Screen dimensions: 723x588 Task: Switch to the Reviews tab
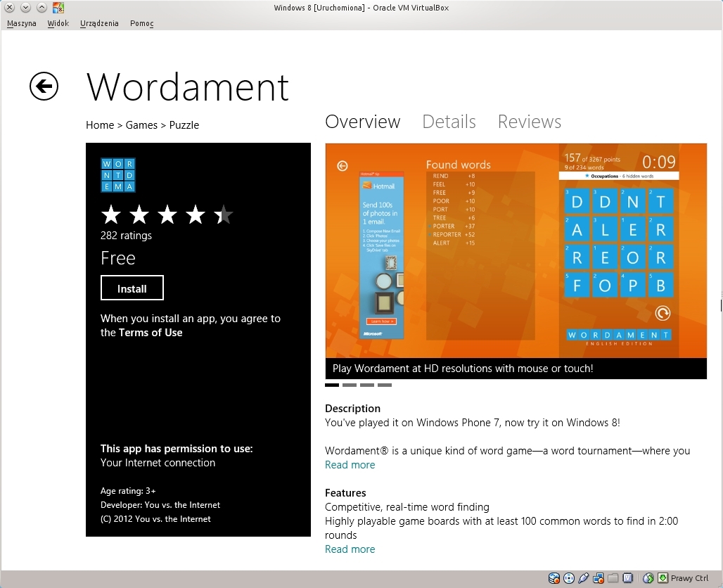click(x=530, y=122)
